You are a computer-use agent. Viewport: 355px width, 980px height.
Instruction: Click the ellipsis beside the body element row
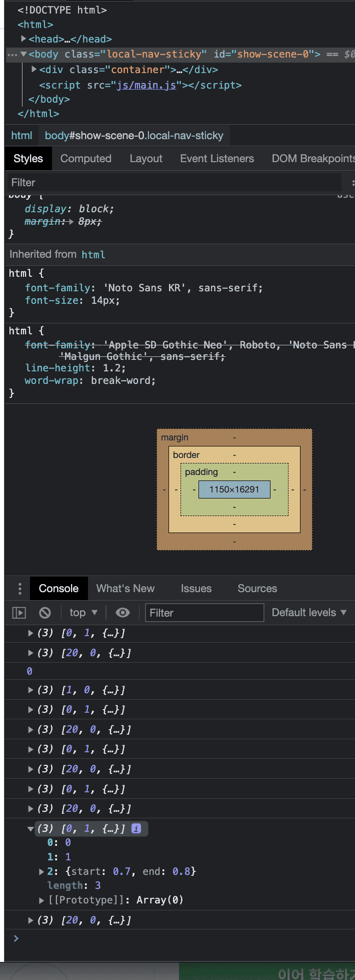[12, 55]
